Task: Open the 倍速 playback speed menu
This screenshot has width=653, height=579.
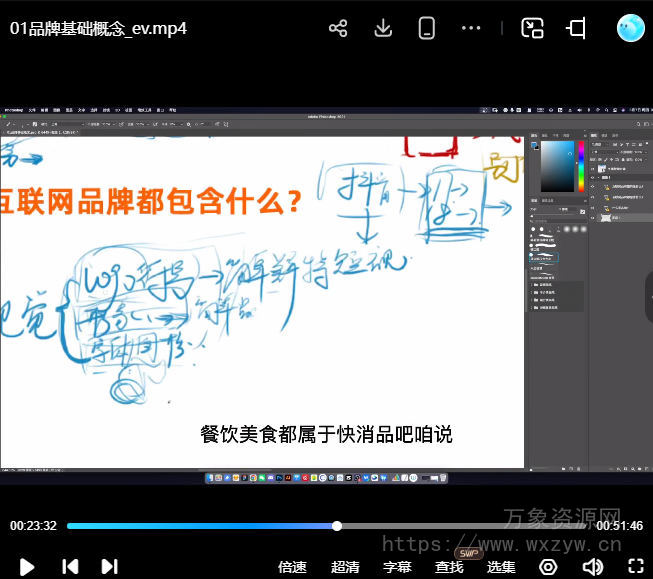Action: pos(292,567)
